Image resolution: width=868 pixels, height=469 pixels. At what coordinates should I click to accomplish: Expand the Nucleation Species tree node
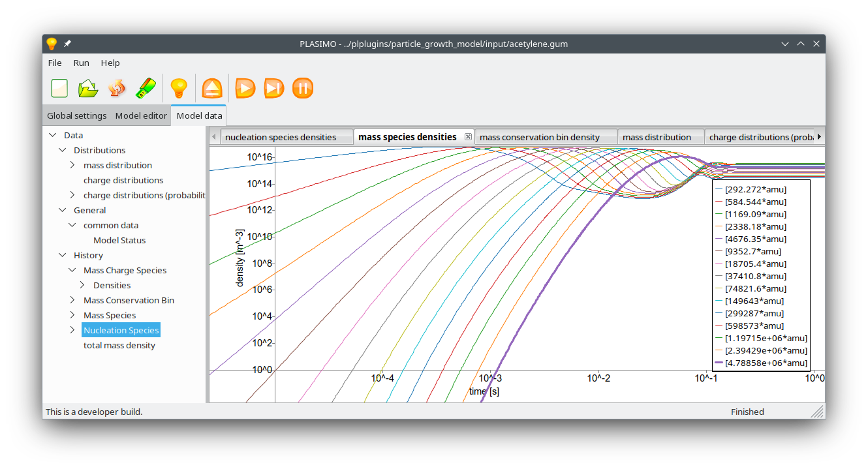click(72, 330)
